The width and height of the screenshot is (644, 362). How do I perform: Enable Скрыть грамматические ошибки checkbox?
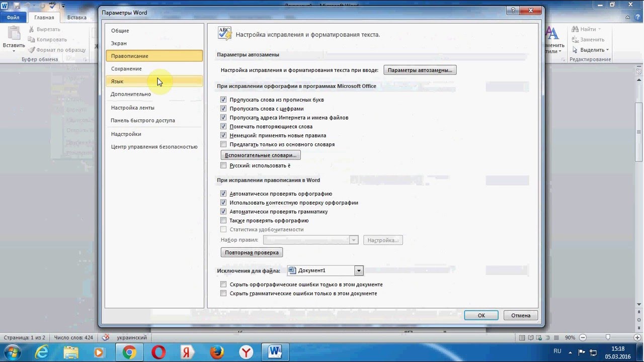coord(223,293)
